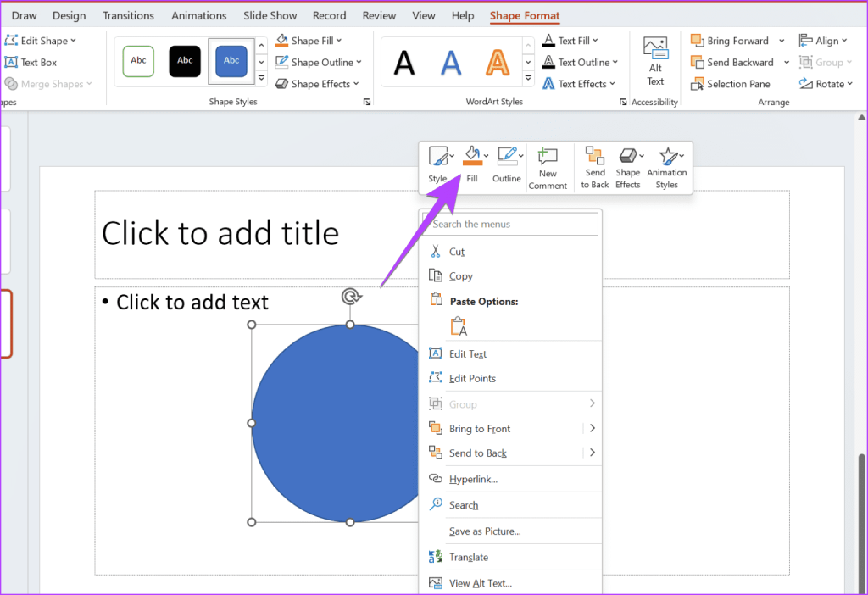Select the black Abc shape style swatch
The height and width of the screenshot is (595, 868).
coord(185,61)
